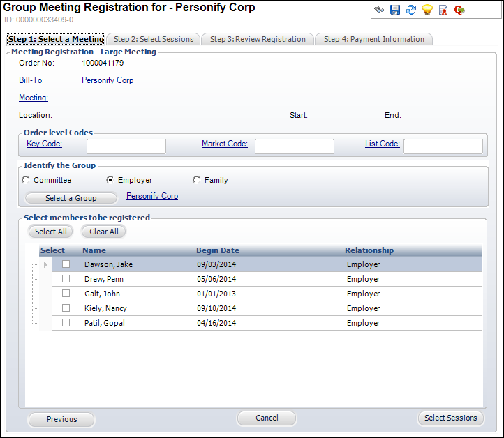Click the name Kiely, Nancy
This screenshot has height=438, width=504.
[x=105, y=308]
